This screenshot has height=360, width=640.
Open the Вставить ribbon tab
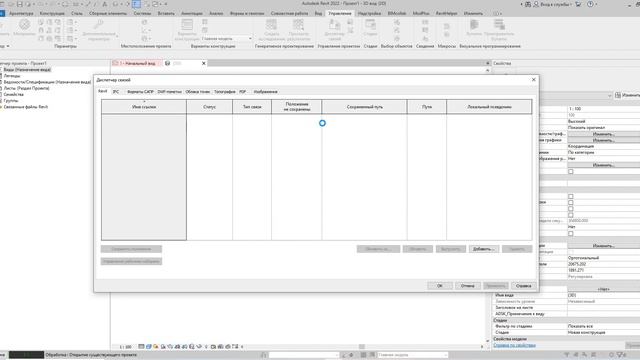coord(166,13)
